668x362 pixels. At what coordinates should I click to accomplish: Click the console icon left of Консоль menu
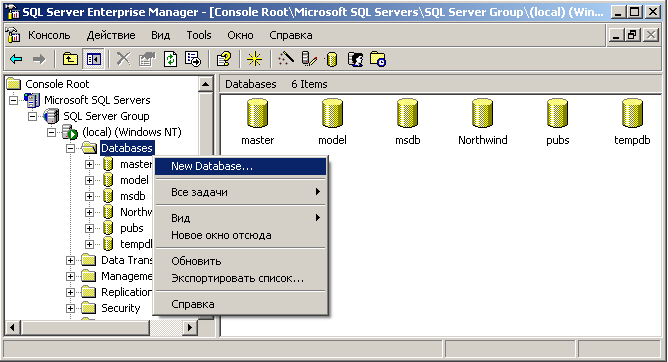(x=14, y=35)
